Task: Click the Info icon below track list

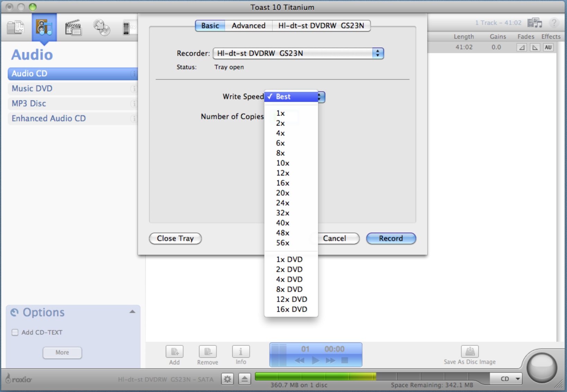Action: tap(241, 352)
